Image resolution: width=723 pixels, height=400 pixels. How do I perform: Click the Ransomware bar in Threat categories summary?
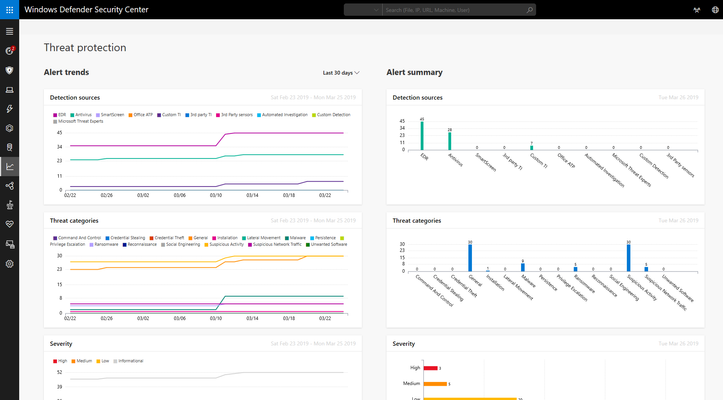click(x=575, y=269)
